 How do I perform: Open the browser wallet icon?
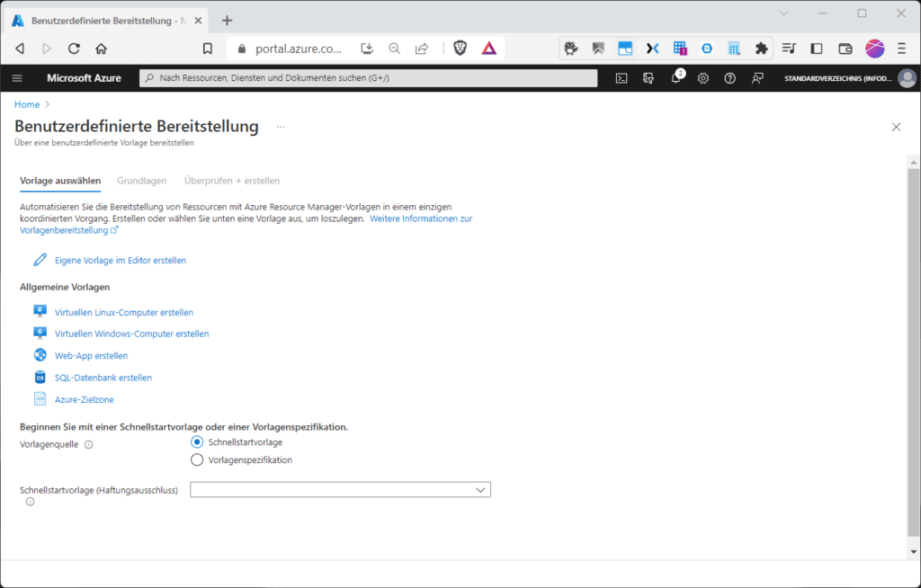point(845,49)
